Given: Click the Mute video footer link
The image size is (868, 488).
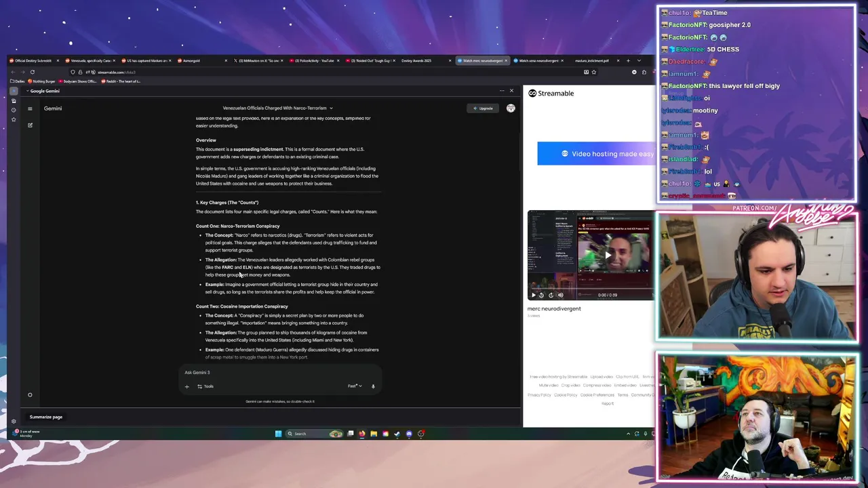Looking at the screenshot, I should pos(549,386).
